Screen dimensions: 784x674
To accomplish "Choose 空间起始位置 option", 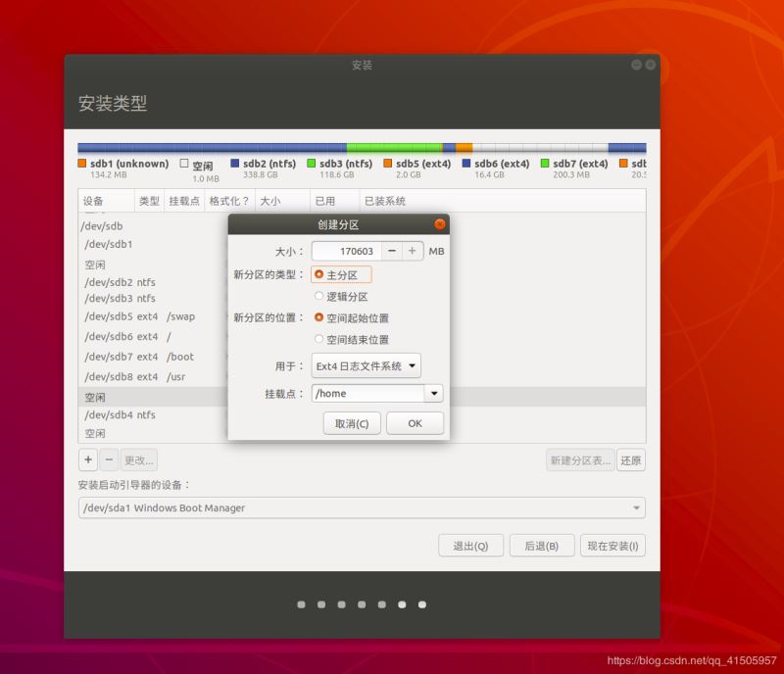I will point(319,318).
